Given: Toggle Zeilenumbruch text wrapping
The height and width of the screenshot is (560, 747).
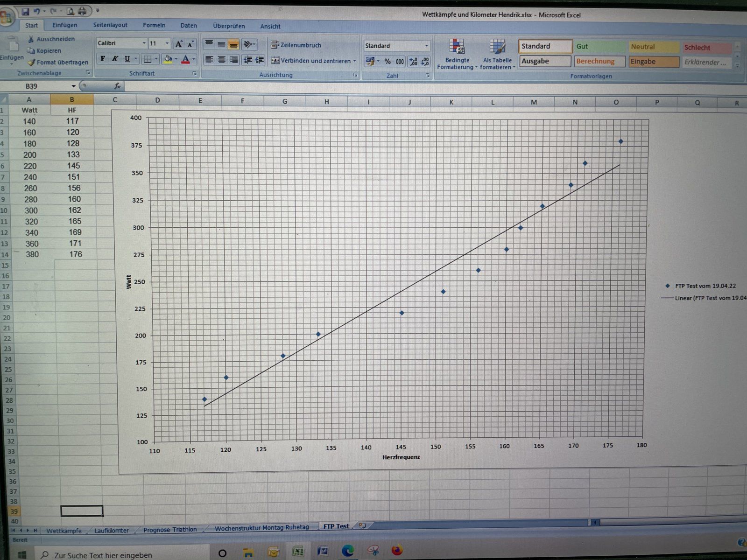Looking at the screenshot, I should click(296, 45).
